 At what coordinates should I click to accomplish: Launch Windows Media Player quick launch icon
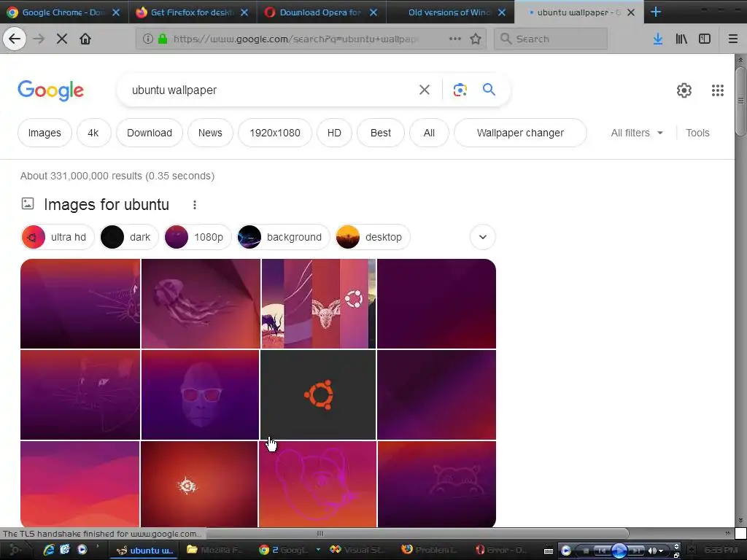[82, 550]
